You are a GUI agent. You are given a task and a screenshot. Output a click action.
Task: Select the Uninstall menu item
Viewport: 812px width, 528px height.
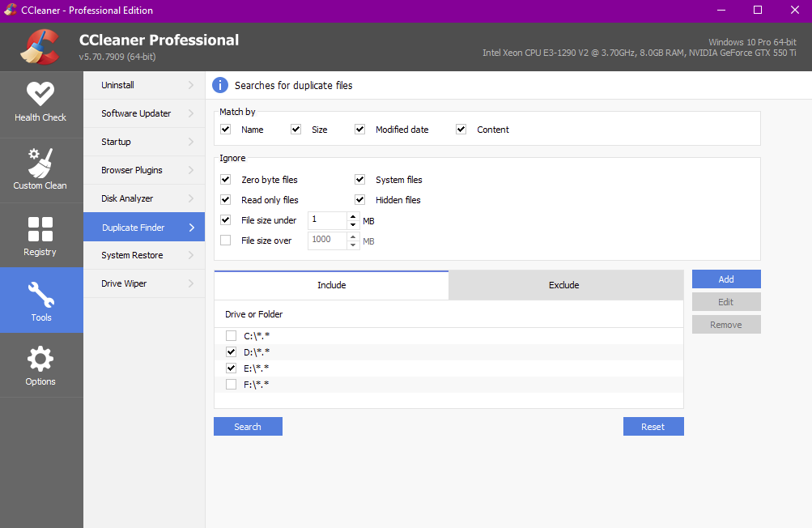tap(144, 85)
